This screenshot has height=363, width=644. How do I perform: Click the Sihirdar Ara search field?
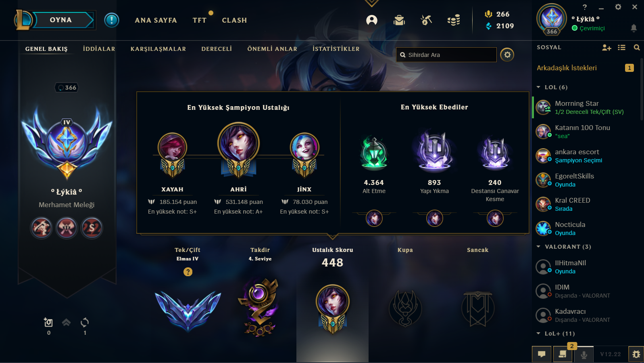pyautogui.click(x=446, y=55)
